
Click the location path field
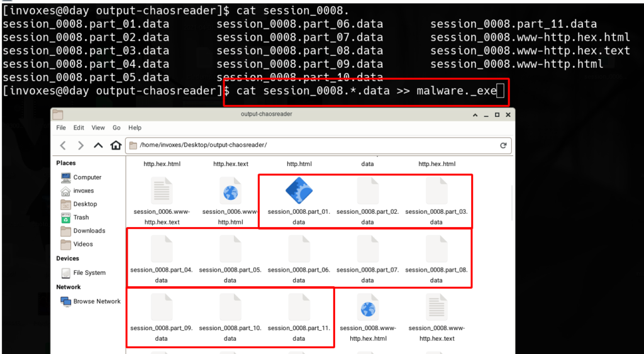(318, 145)
